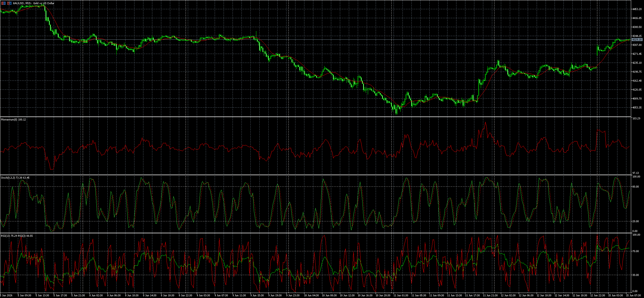Click time axis label 8 Jun 14:30
644x298 pixels.
tap(150, 295)
